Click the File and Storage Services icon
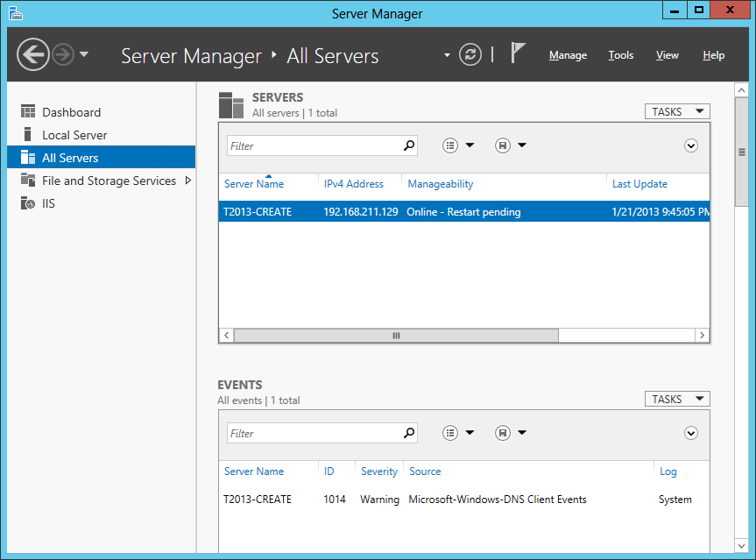Viewport: 756px width, 560px height. pyautogui.click(x=27, y=181)
